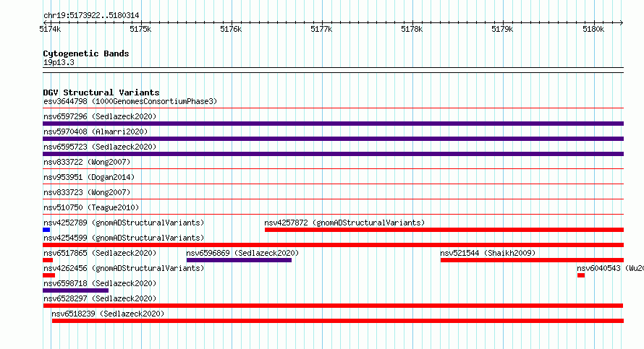The image size is (644, 349).
Task: Click the red bar of nsv6518239
Action: tap(338, 321)
